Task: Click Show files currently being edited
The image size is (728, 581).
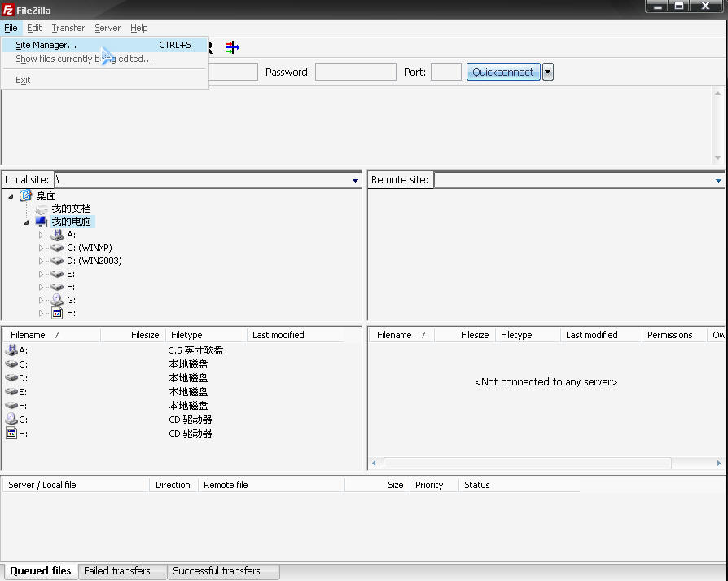Action: coord(104,59)
